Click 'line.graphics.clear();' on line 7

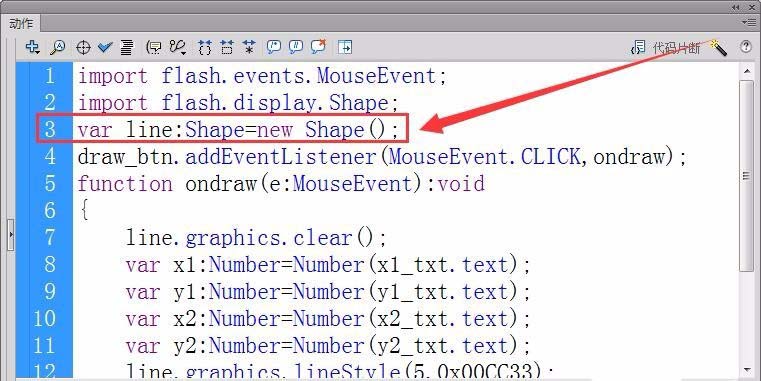[x=256, y=238]
